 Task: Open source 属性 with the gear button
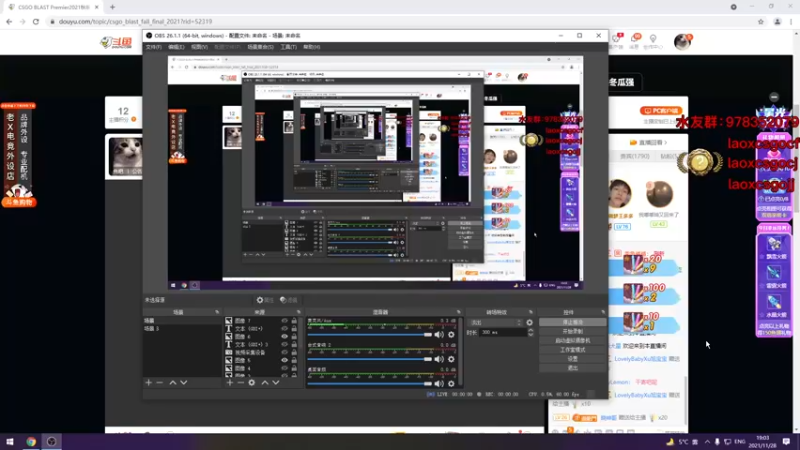(265, 300)
